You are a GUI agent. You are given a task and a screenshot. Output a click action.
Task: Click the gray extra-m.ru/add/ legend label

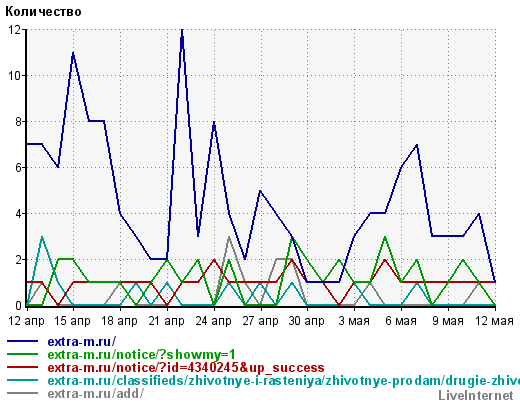pos(96,394)
